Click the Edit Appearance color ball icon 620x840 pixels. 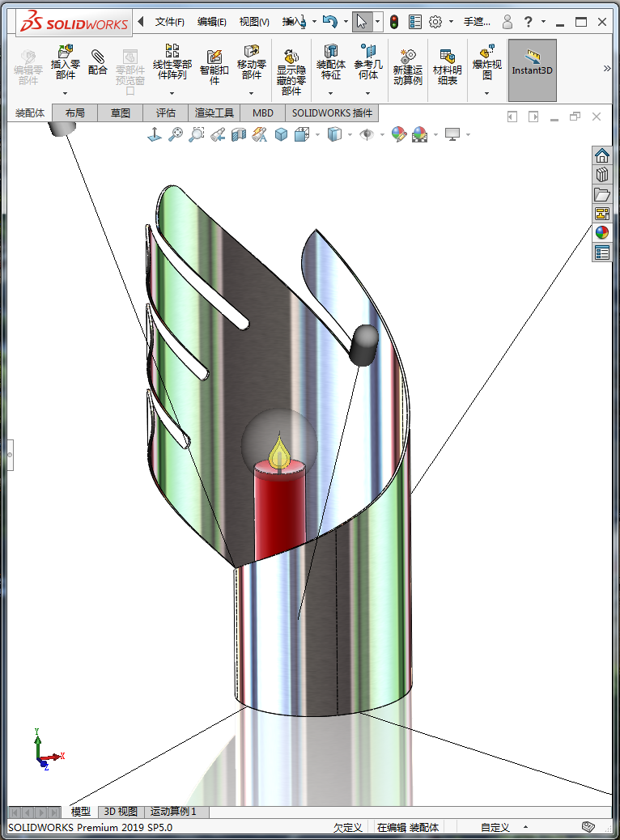click(399, 134)
